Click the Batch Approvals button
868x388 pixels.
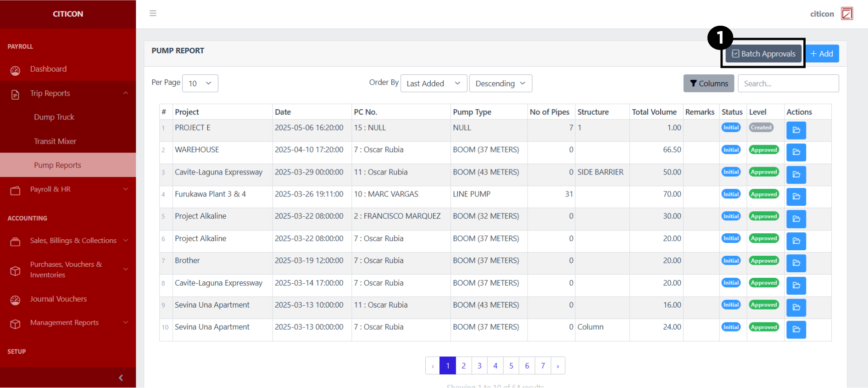[763, 54]
